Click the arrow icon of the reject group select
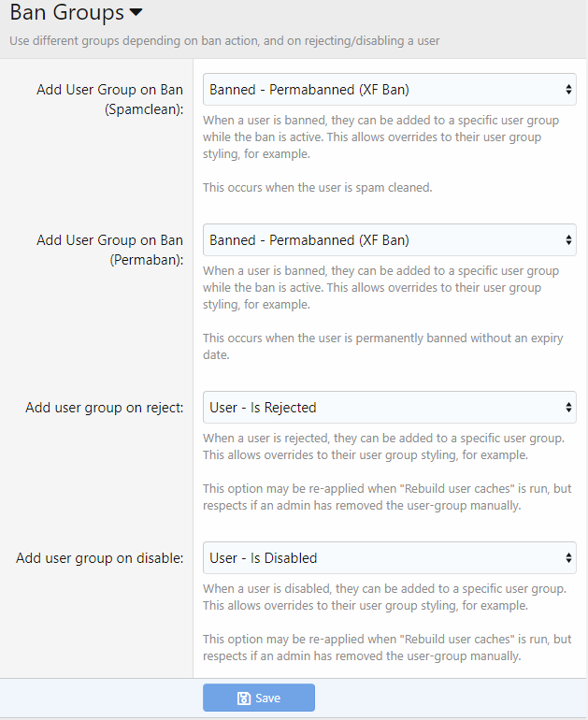Image resolution: width=588 pixels, height=720 pixels. click(x=568, y=408)
